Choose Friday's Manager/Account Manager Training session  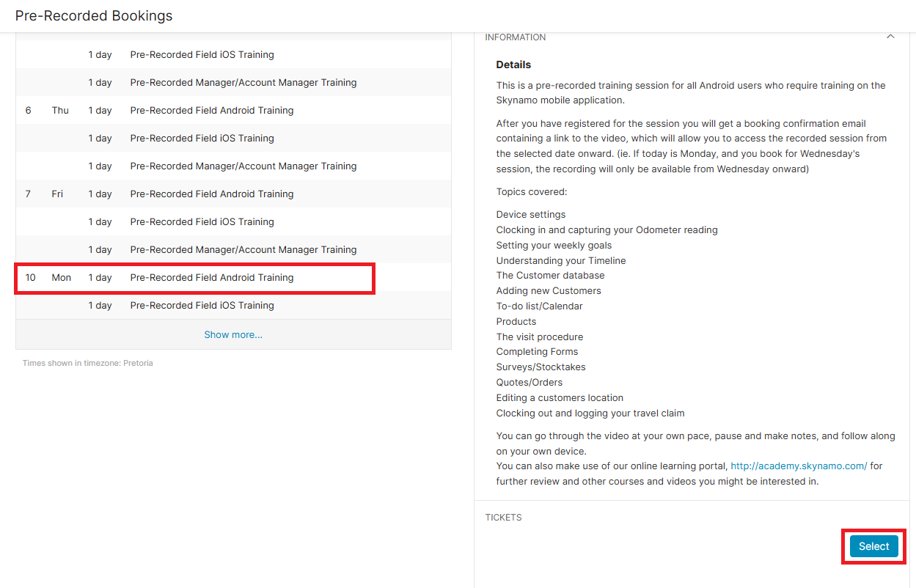tap(243, 250)
